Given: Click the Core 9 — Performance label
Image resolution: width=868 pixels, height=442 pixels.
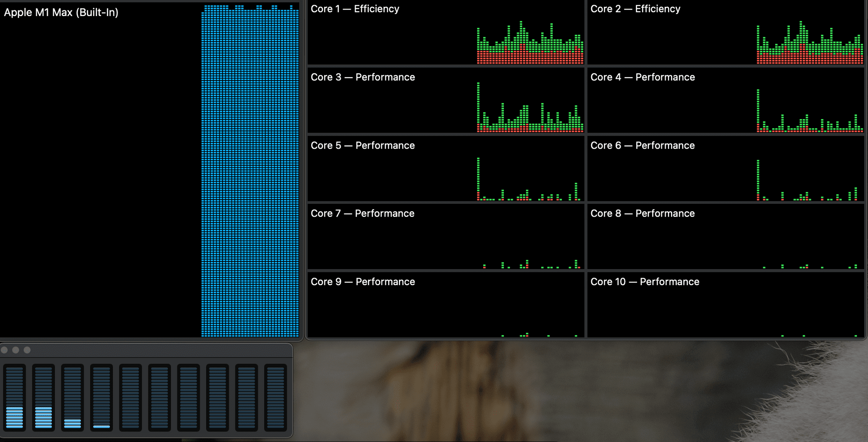Looking at the screenshot, I should pos(363,282).
